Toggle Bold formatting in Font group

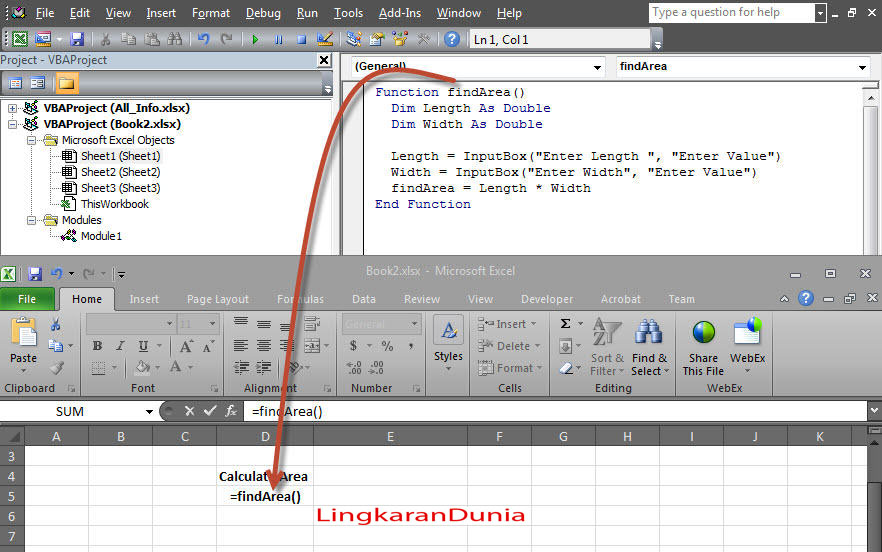click(97, 345)
